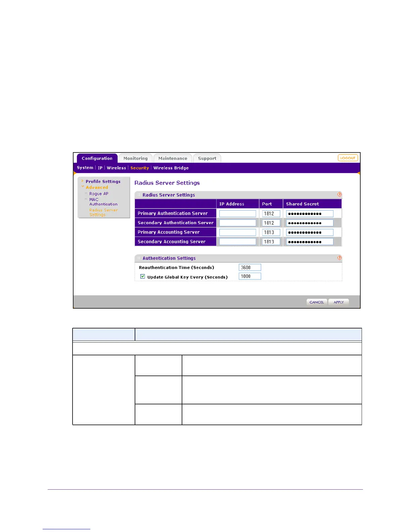
Task: Select the System submenu item
Action: (85, 168)
